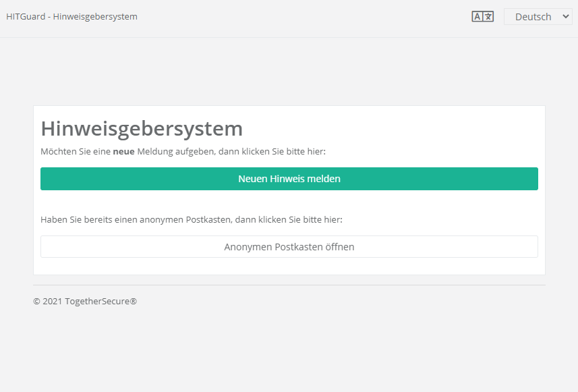Viewport: 578px width, 392px height.
Task: Click the year 2021 in the footer
Action: click(x=52, y=302)
